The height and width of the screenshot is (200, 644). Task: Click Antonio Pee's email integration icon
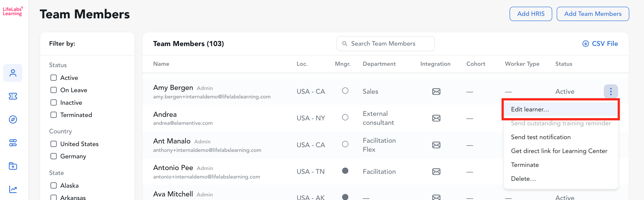(436, 172)
